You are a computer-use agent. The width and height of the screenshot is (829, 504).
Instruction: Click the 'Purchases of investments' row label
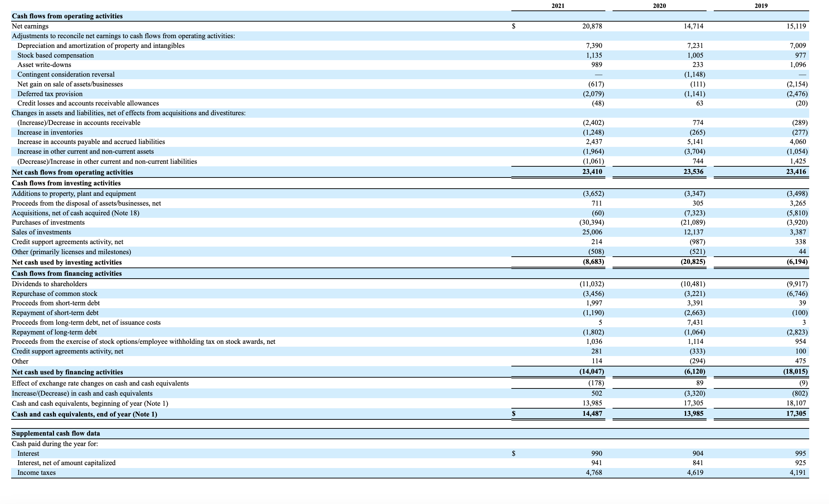(x=48, y=222)
